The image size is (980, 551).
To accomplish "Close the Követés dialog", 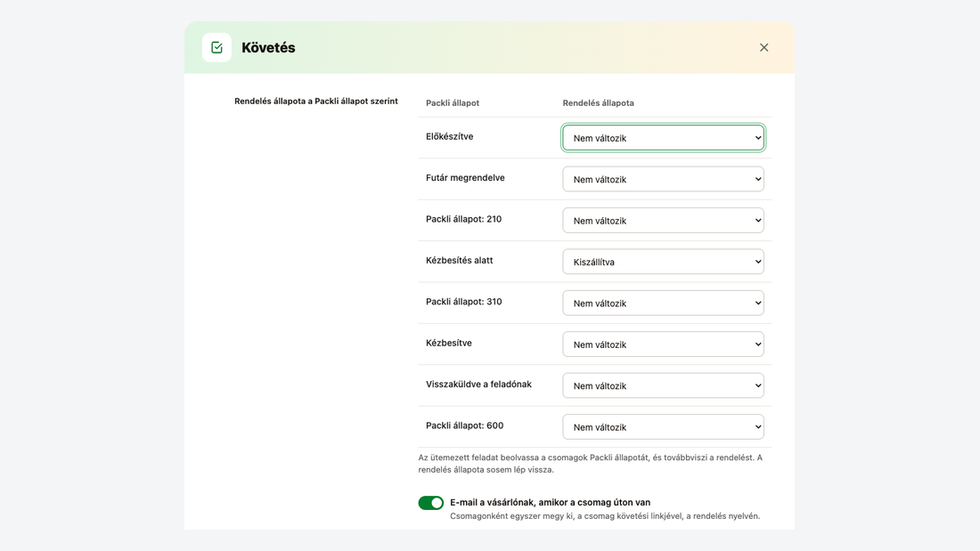I will [x=764, y=47].
